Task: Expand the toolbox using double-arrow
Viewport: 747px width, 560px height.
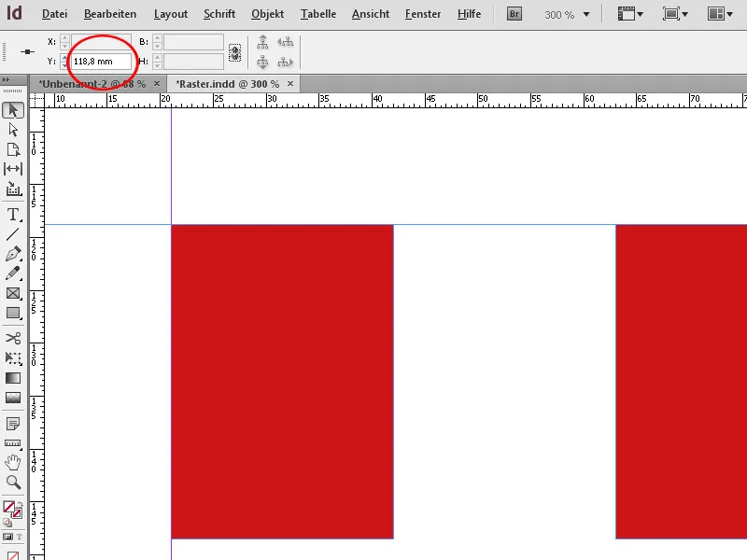Action: tap(6, 79)
